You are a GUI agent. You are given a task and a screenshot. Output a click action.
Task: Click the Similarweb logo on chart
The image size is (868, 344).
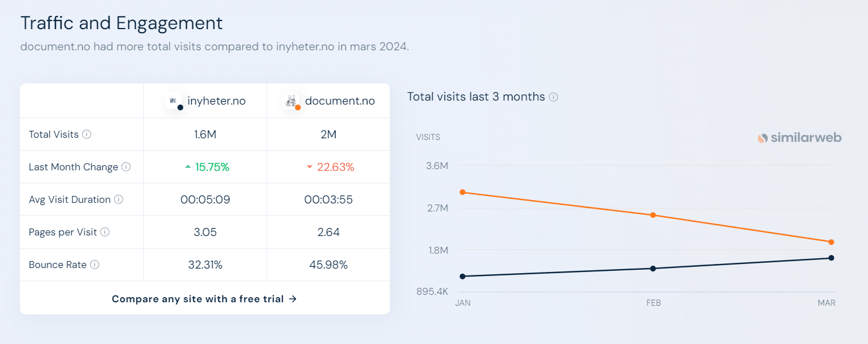tap(799, 138)
